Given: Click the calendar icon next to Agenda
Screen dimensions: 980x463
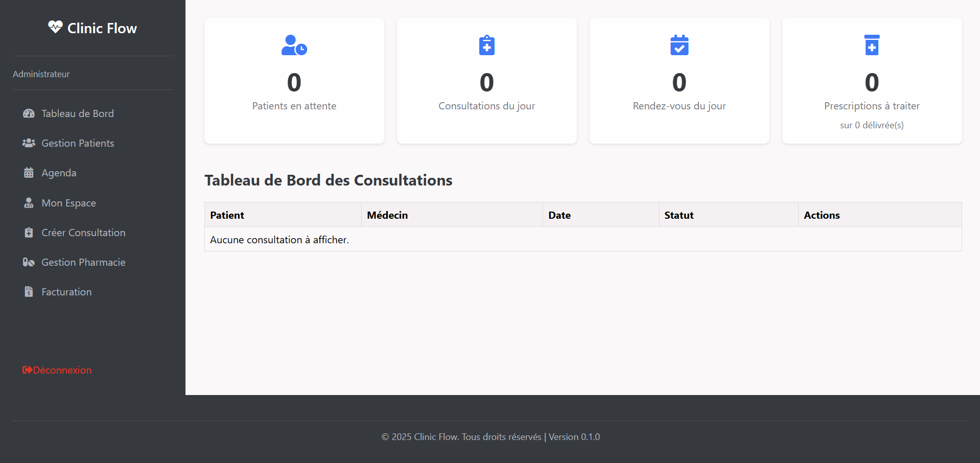Looking at the screenshot, I should click(29, 173).
